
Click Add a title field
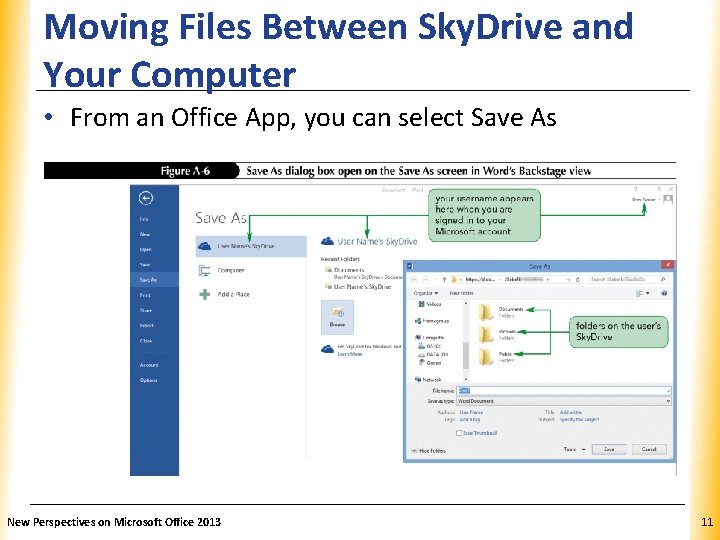tap(571, 412)
